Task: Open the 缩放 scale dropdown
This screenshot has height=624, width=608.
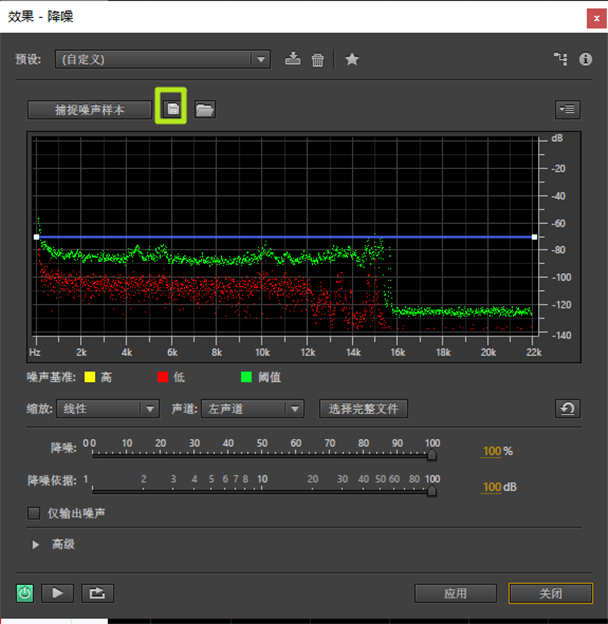Action: pyautogui.click(x=108, y=409)
